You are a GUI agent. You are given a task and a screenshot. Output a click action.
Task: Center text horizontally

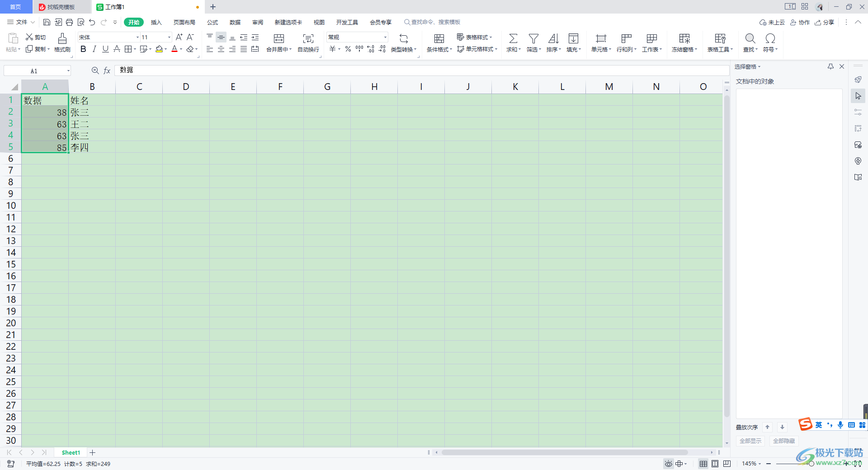tap(221, 49)
